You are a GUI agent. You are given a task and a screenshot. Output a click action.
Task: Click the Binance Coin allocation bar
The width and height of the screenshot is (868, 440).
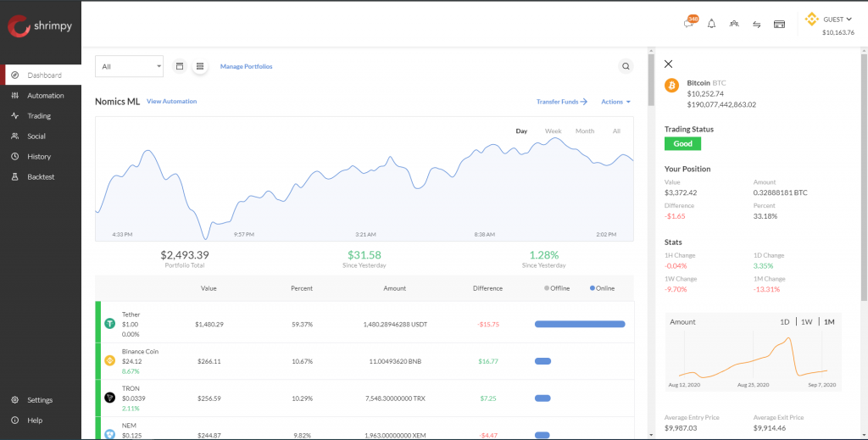coord(542,361)
